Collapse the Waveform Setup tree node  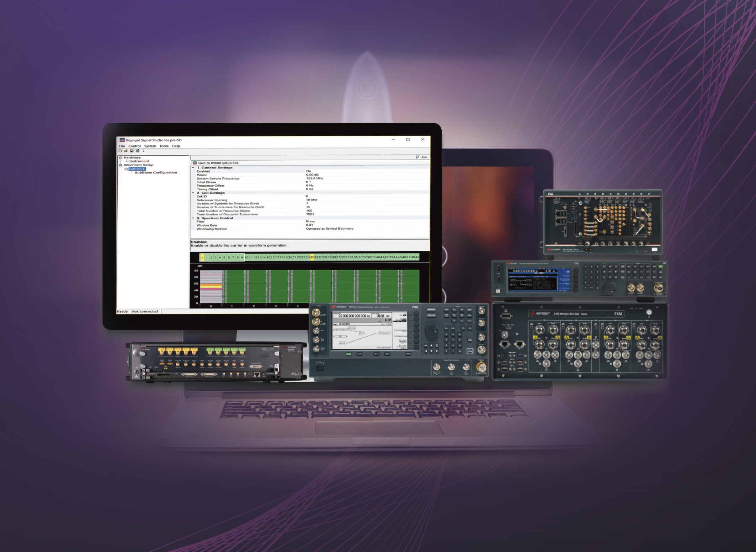pyautogui.click(x=121, y=165)
